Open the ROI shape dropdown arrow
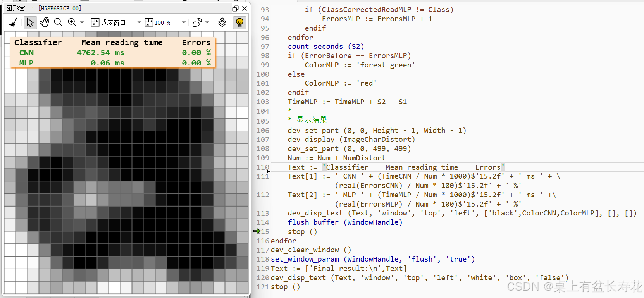The height and width of the screenshot is (298, 644). click(207, 22)
